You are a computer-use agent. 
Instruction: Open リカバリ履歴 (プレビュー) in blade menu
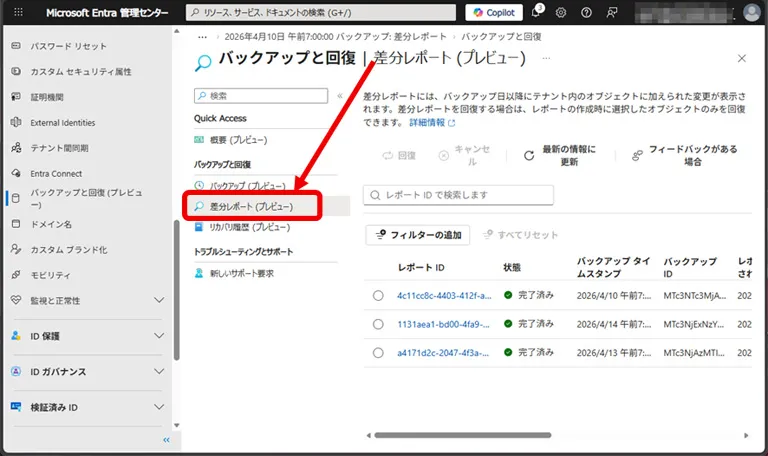coord(250,227)
